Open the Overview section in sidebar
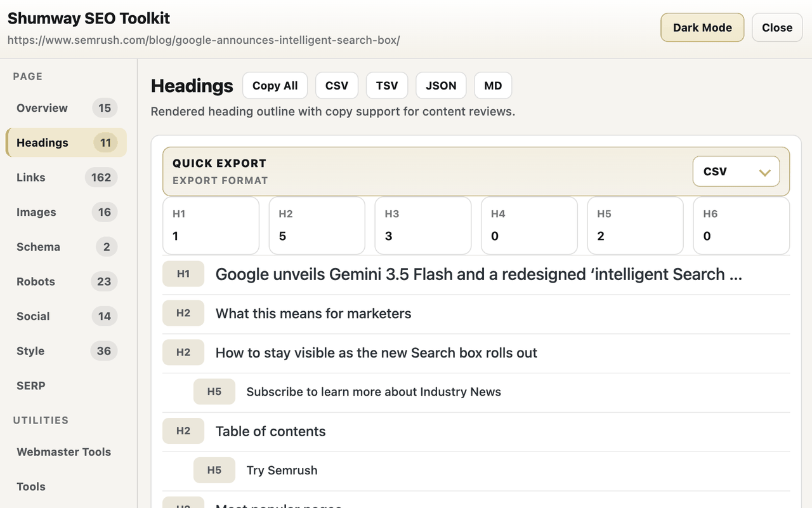 [x=66, y=108]
